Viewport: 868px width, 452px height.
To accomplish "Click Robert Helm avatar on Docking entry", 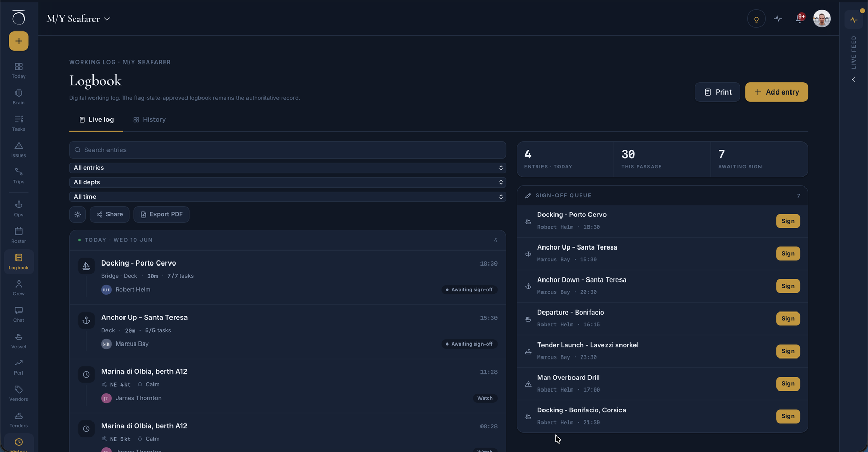I will point(106,290).
